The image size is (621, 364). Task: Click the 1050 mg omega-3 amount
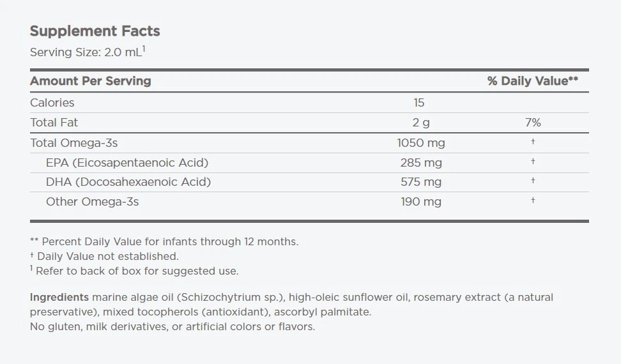pos(421,143)
